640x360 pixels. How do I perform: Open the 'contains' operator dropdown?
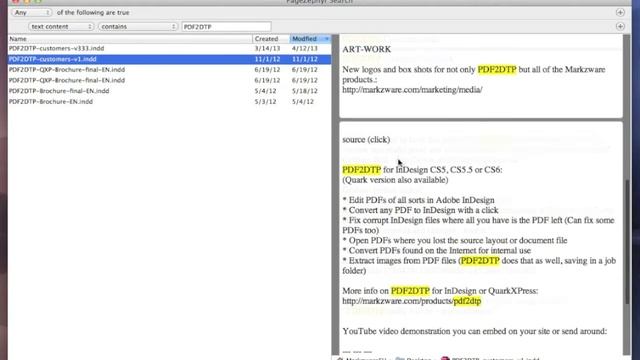[138, 27]
